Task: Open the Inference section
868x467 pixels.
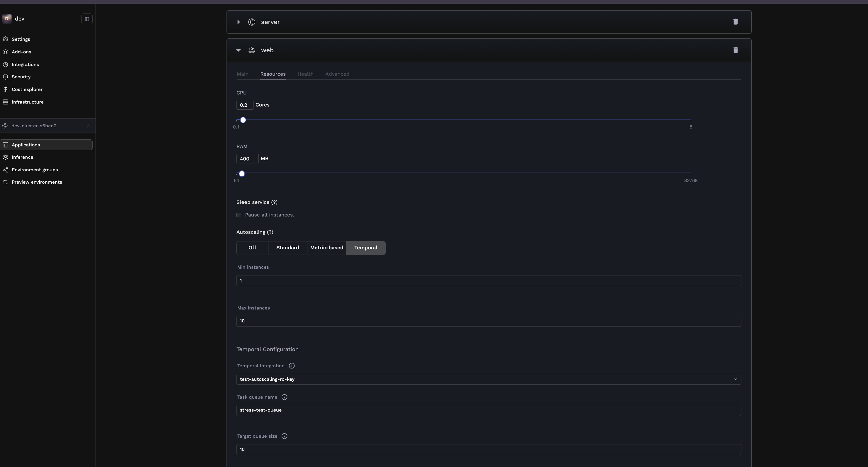Action: pyautogui.click(x=23, y=157)
